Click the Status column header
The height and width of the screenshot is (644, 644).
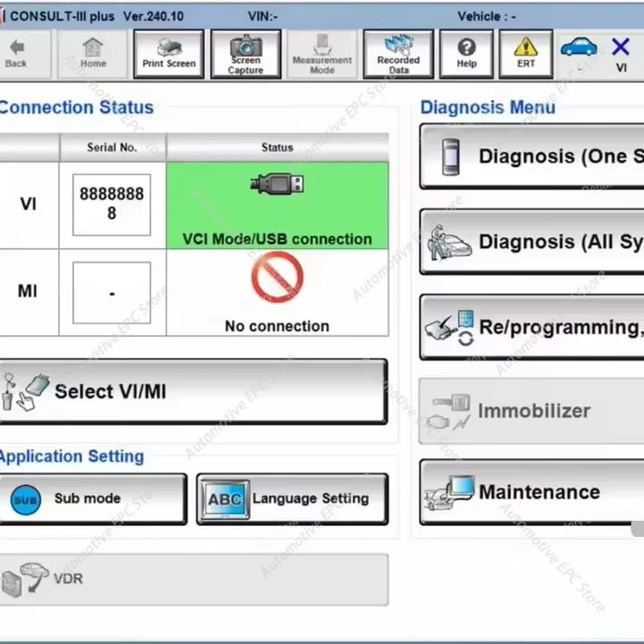(x=278, y=147)
